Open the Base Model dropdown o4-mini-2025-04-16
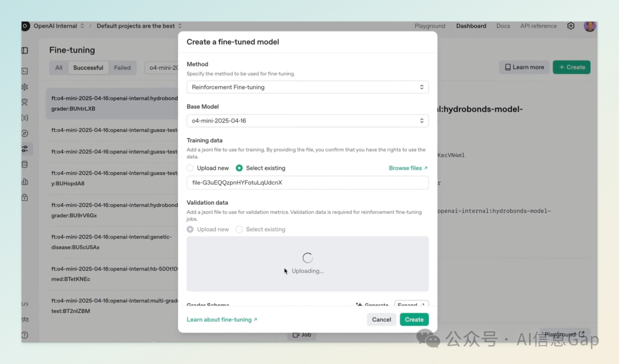619x364 pixels. (x=308, y=121)
